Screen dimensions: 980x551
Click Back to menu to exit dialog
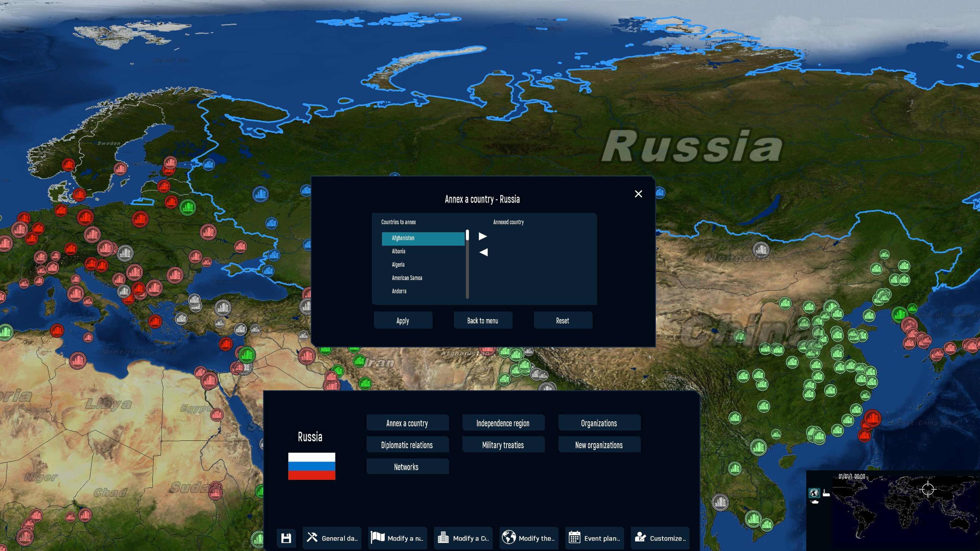[483, 320]
